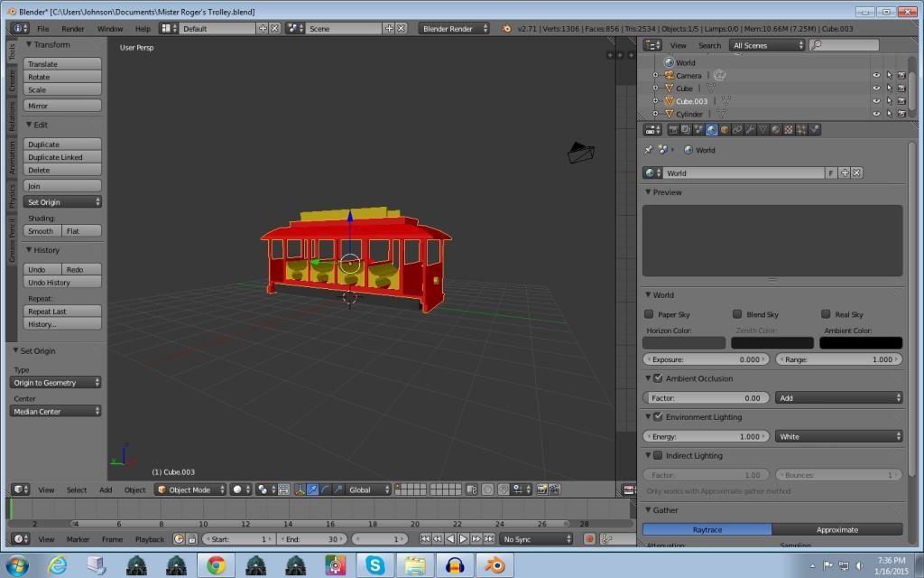Open the Global orientation dropdown
The image size is (924, 578).
[x=368, y=489]
